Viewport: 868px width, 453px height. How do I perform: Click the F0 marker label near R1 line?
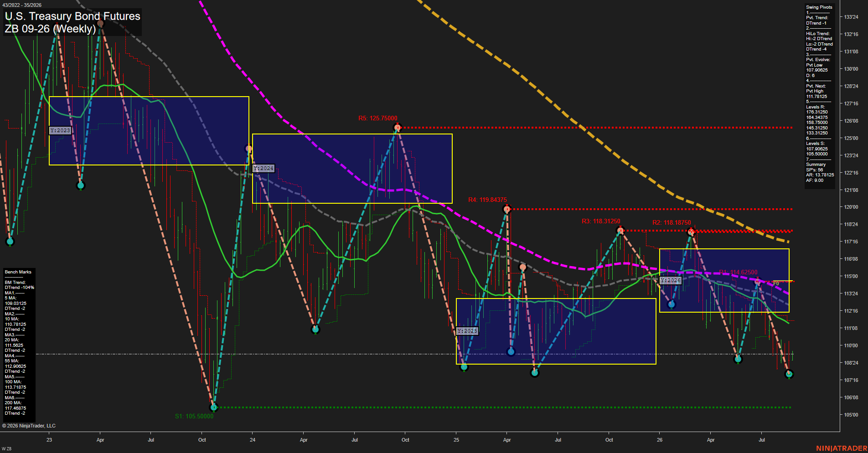coord(776,283)
